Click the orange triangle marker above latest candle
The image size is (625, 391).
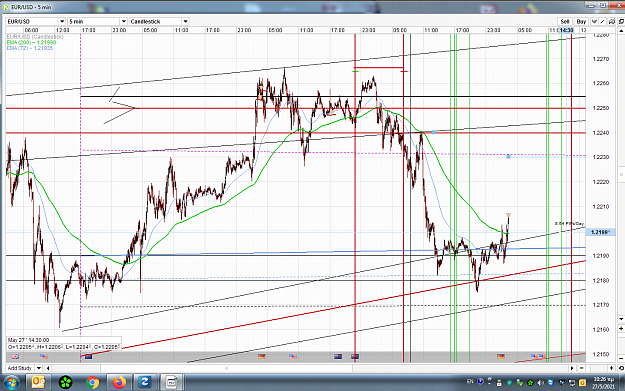(x=509, y=216)
